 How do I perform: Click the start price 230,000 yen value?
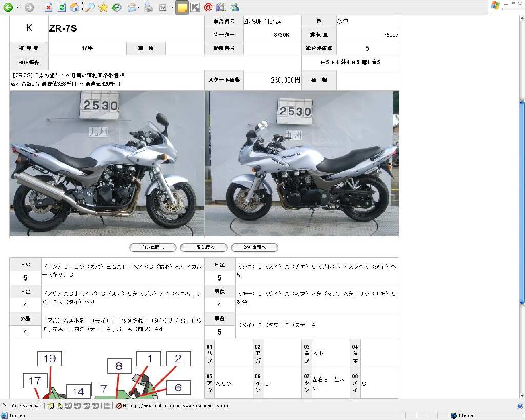pyautogui.click(x=285, y=80)
